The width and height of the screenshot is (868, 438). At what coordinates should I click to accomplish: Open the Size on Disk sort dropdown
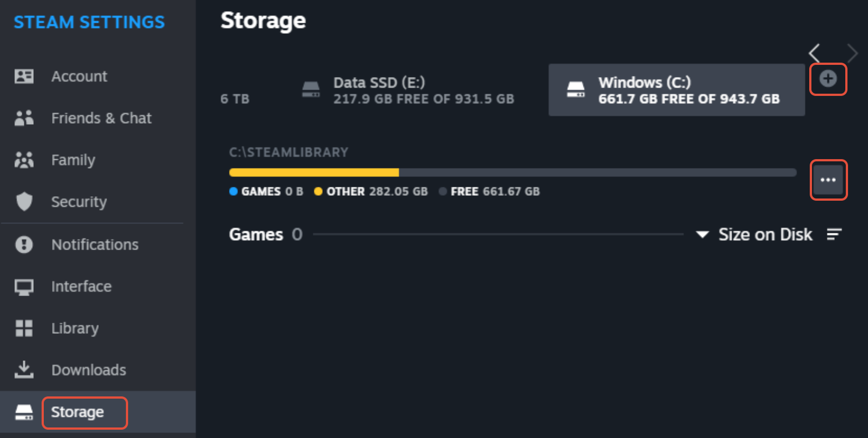(x=755, y=235)
